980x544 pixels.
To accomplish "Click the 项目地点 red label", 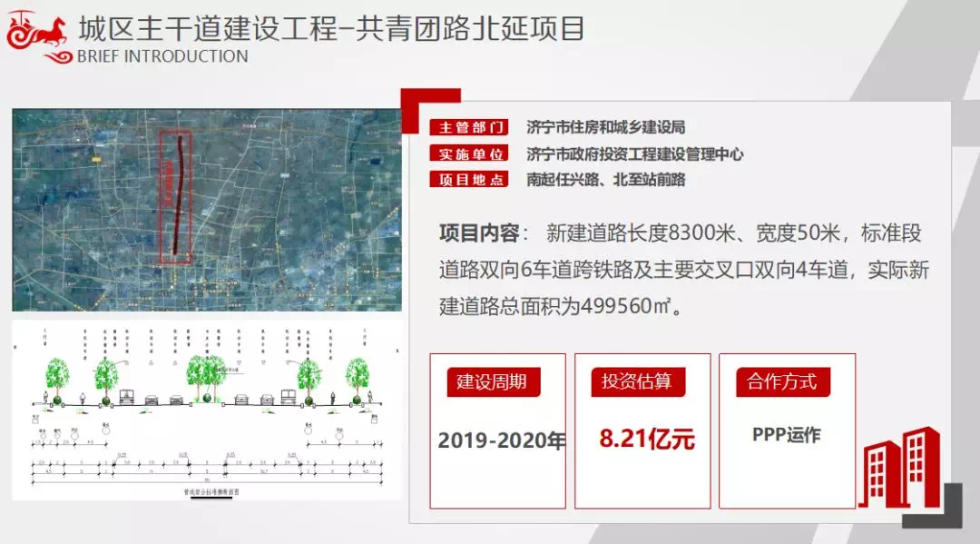I will click(x=469, y=180).
